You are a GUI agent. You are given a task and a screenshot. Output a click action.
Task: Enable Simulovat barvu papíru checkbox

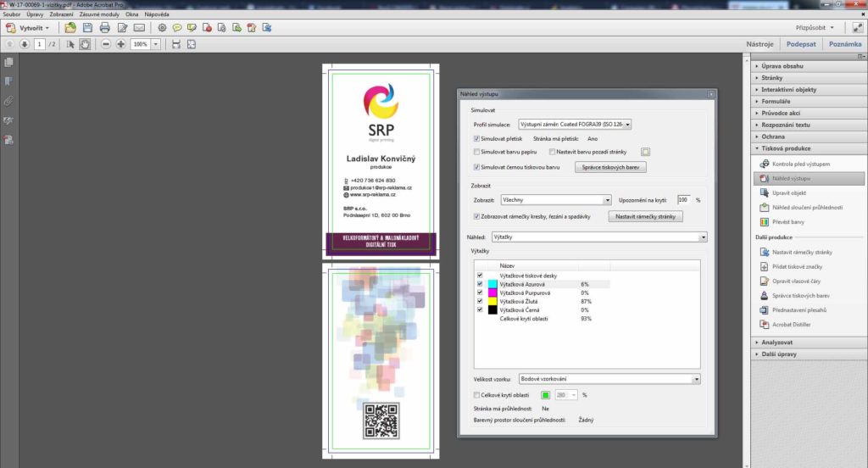click(476, 152)
